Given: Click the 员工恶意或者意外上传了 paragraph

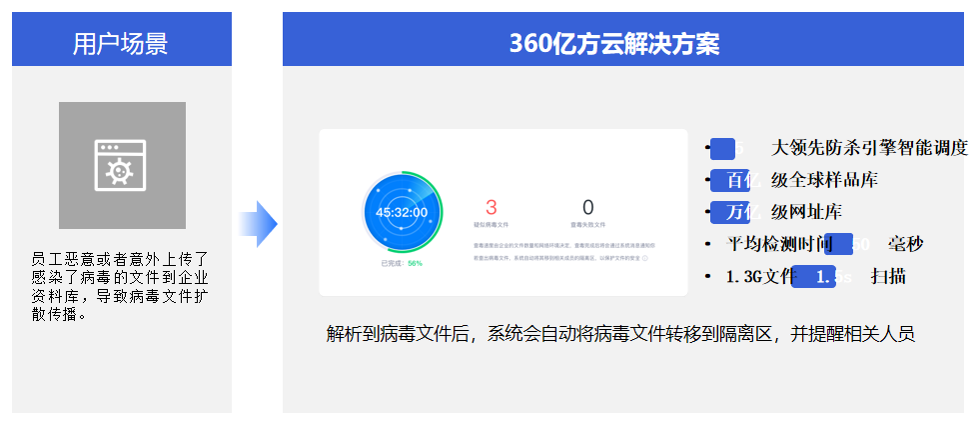Looking at the screenshot, I should tap(120, 286).
